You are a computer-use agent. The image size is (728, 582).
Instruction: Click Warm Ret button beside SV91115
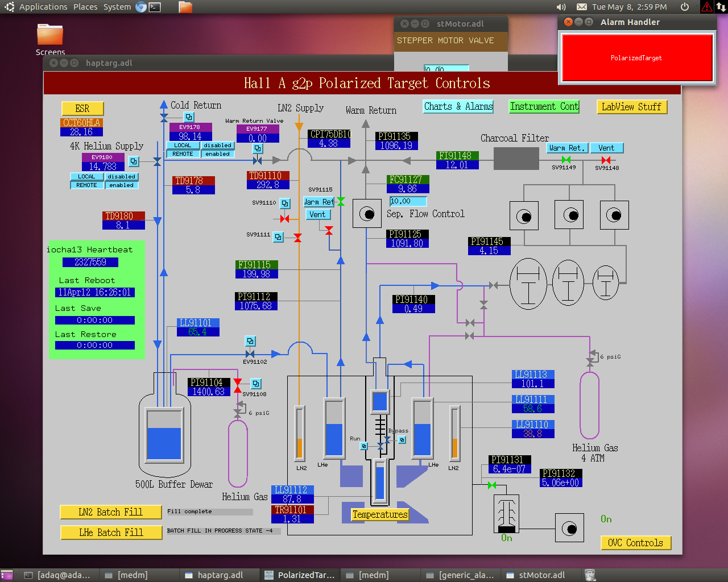[320, 202]
